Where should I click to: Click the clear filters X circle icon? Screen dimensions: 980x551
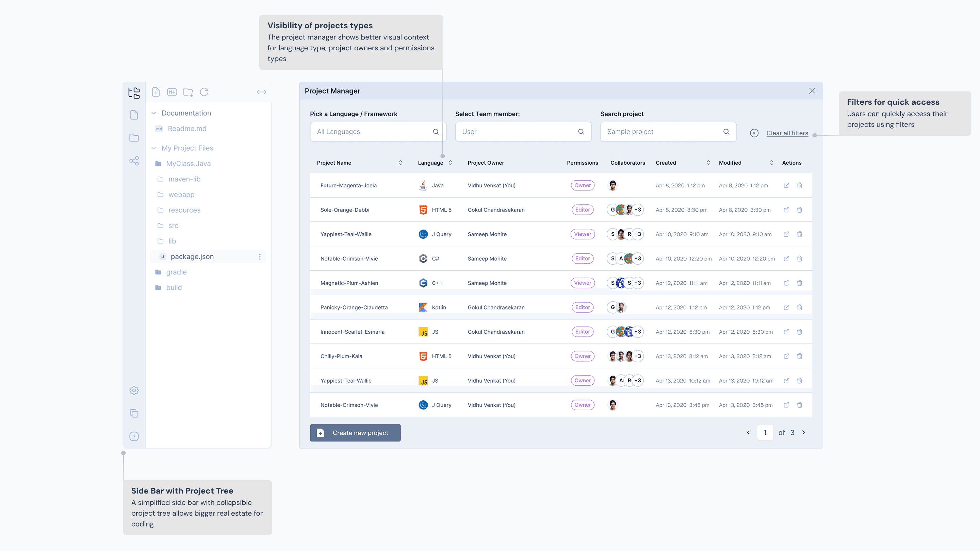click(x=754, y=133)
